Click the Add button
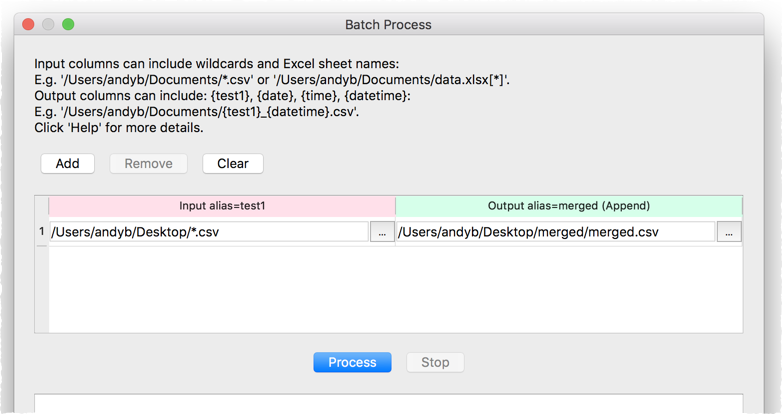Image resolution: width=782 pixels, height=414 pixels. pos(67,163)
